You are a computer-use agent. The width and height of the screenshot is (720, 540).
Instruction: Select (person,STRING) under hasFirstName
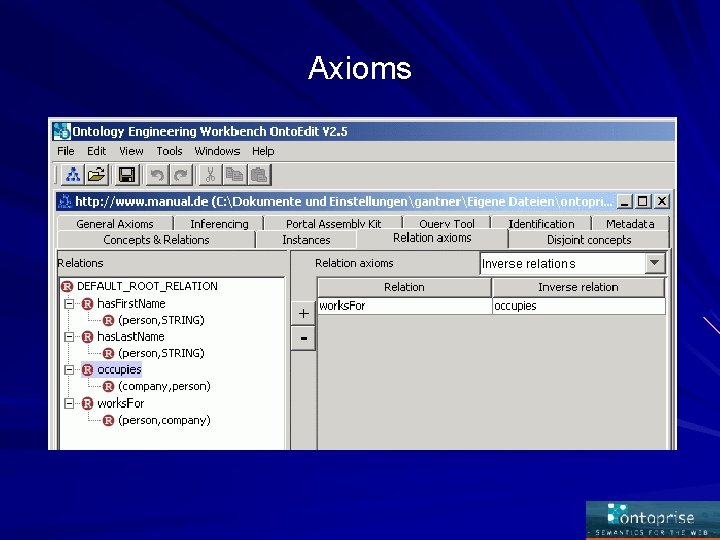[161, 321]
